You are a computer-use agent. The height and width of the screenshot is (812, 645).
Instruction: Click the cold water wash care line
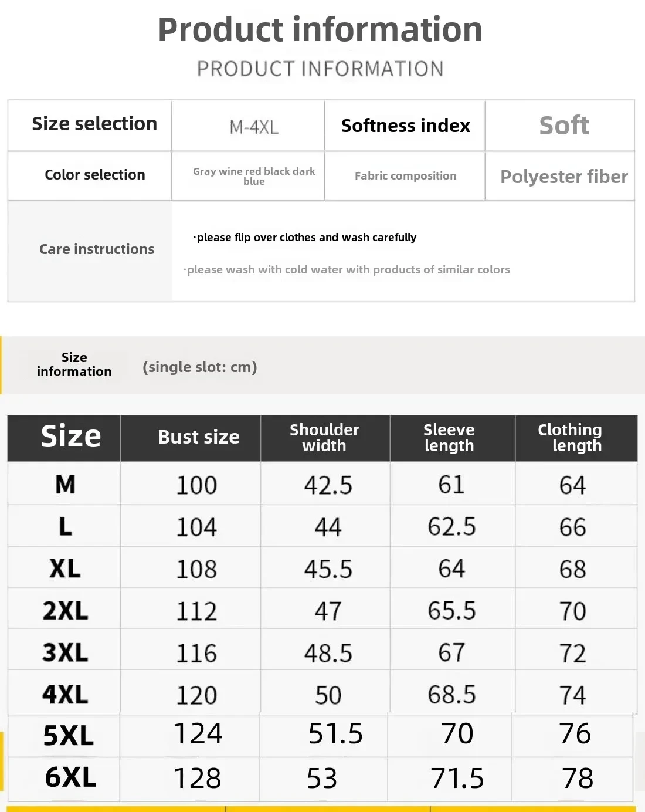pyautogui.click(x=347, y=270)
